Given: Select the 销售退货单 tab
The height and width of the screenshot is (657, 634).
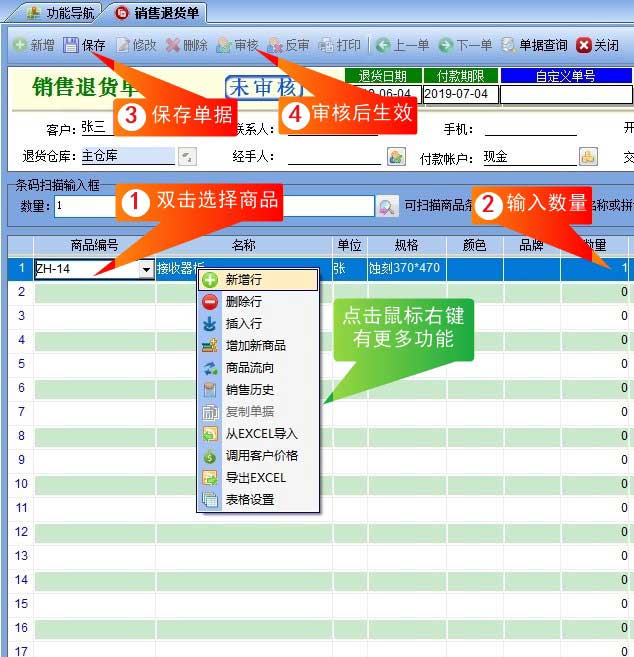Looking at the screenshot, I should coord(157,13).
